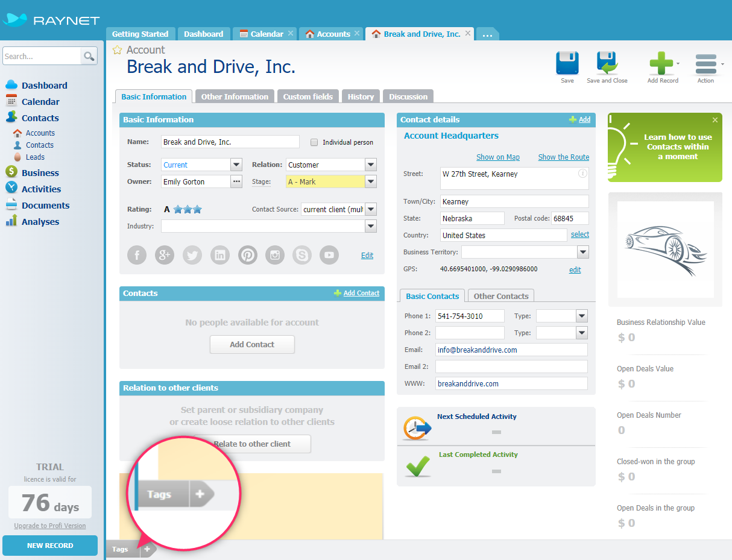
Task: Click the Edit link for social networks
Action: (367, 256)
